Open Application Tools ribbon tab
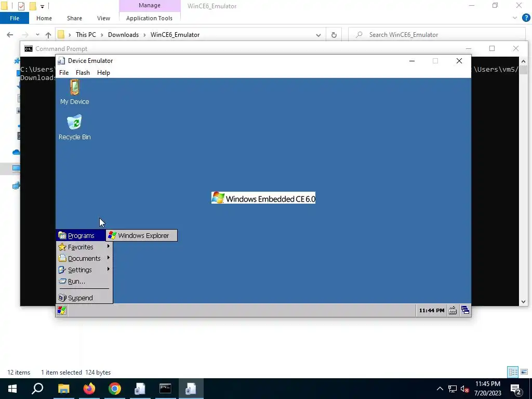This screenshot has height=399, width=532. pyautogui.click(x=149, y=18)
